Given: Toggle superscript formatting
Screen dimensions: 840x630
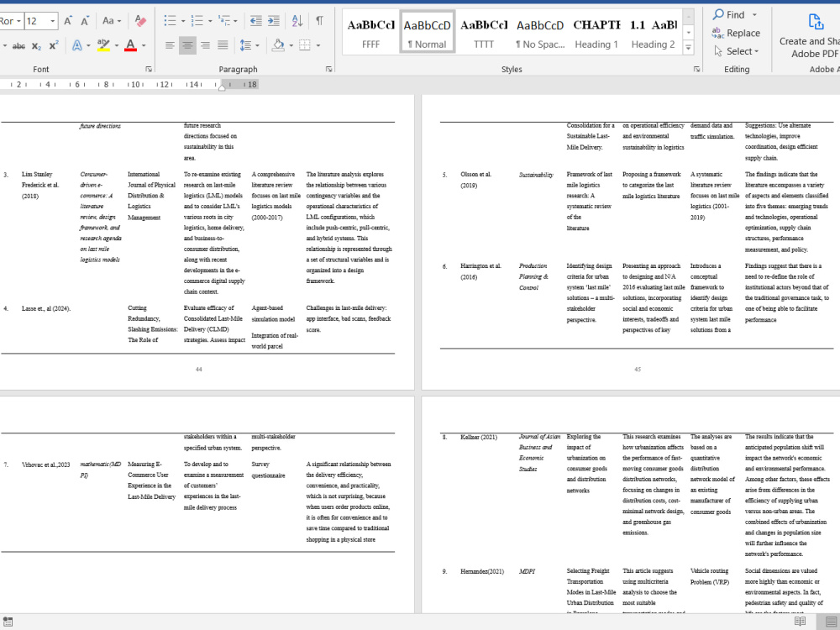Looking at the screenshot, I should (53, 45).
